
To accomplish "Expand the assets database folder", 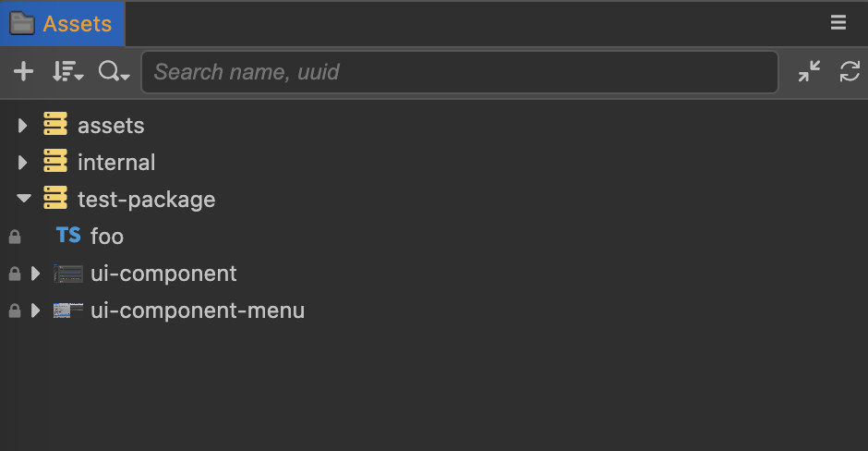I will [24, 126].
